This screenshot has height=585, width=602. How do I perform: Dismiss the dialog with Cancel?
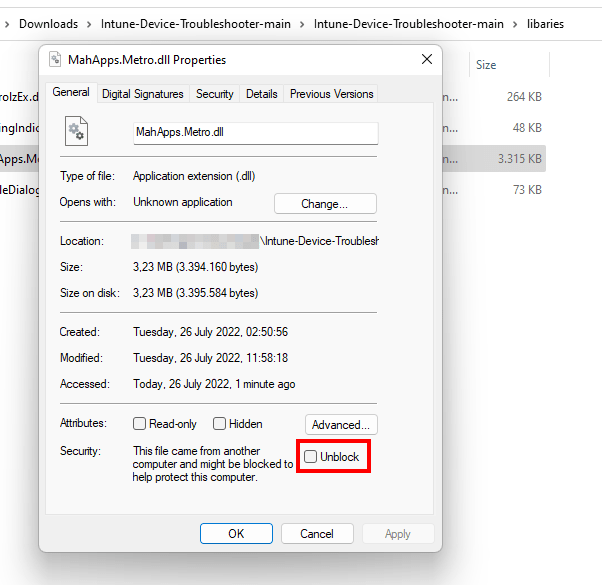click(317, 534)
